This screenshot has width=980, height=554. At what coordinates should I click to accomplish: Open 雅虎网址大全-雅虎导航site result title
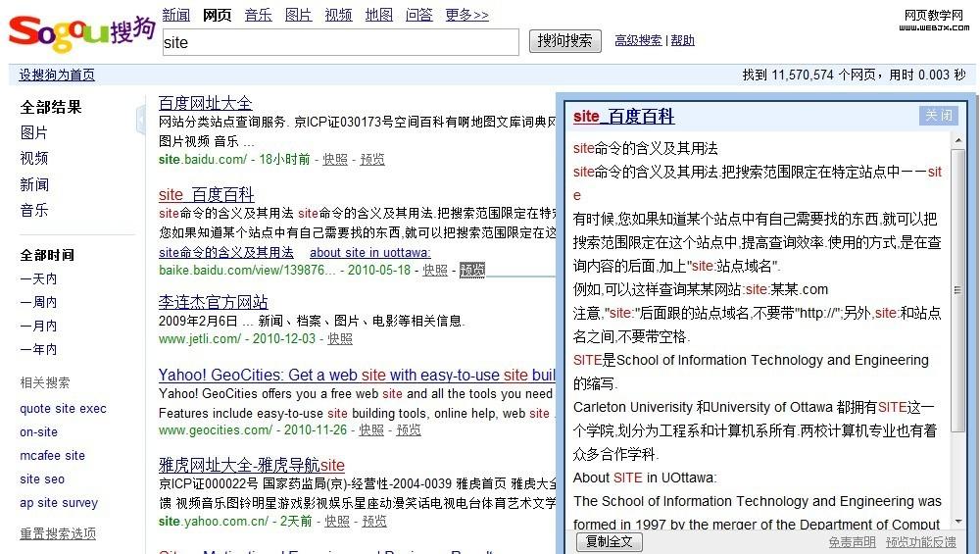(251, 465)
